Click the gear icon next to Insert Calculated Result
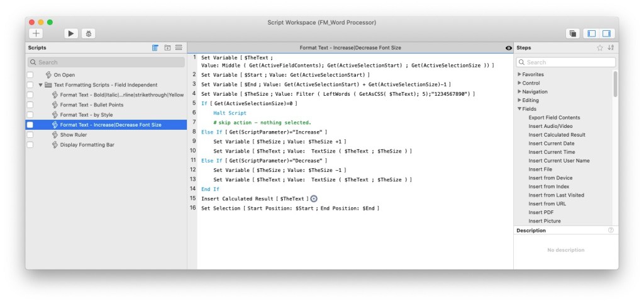 (314, 198)
